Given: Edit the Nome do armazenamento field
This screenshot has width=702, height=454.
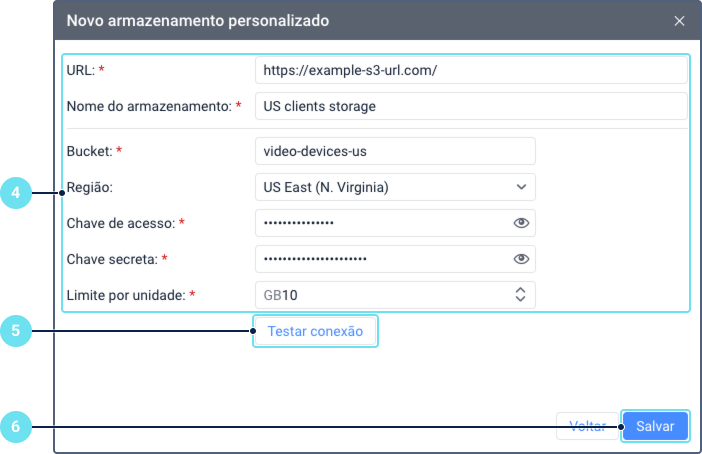Looking at the screenshot, I should (x=471, y=106).
